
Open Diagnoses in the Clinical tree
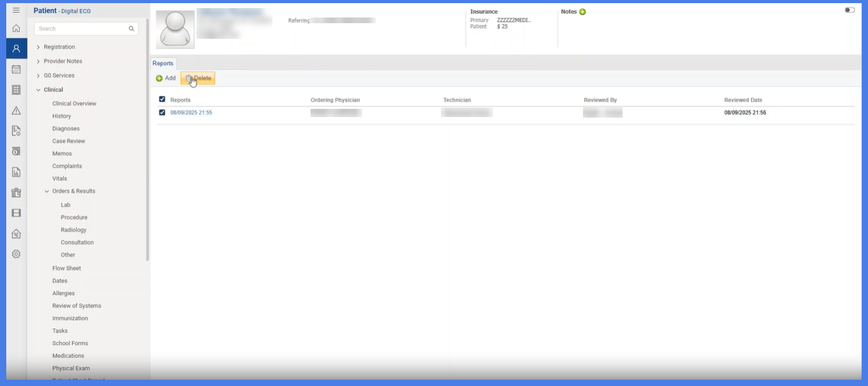click(66, 129)
